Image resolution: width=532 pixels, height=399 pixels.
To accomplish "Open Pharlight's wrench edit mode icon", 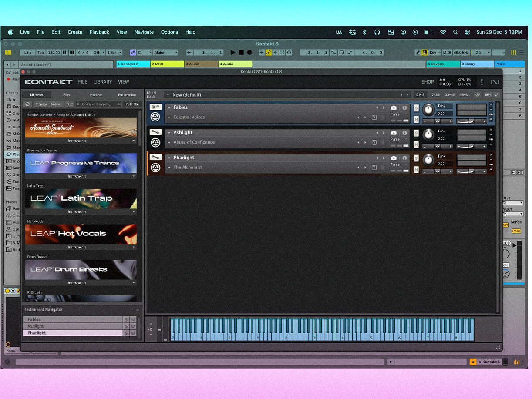I will pos(155,157).
